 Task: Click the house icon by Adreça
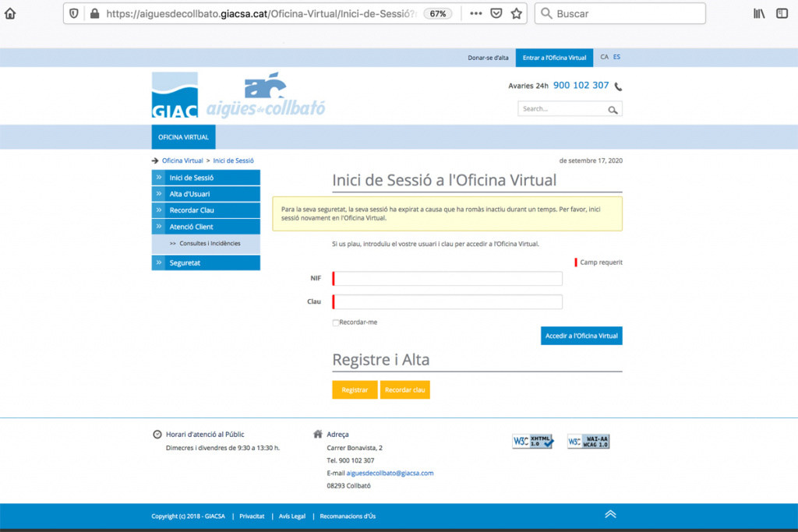pyautogui.click(x=318, y=434)
